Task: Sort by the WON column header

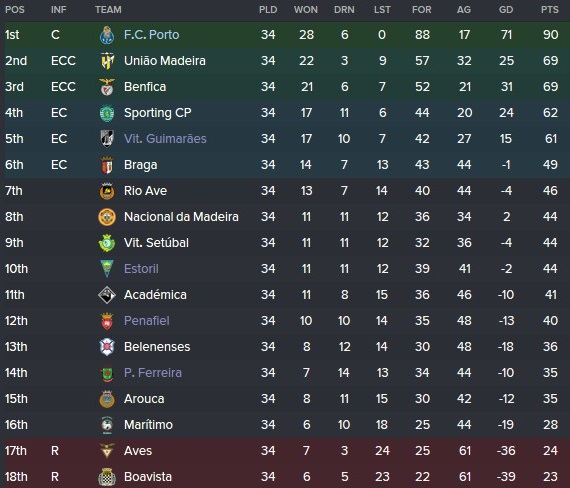Action: click(306, 9)
